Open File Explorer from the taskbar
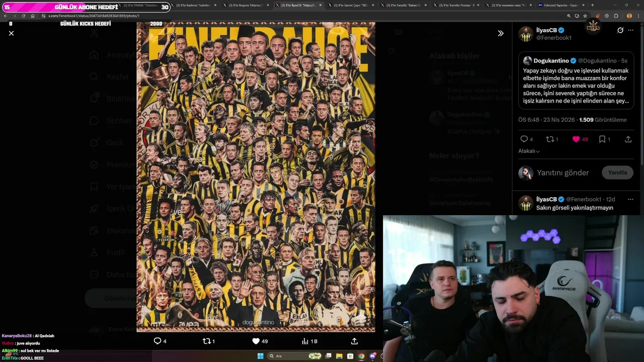644x362 pixels. 340,356
